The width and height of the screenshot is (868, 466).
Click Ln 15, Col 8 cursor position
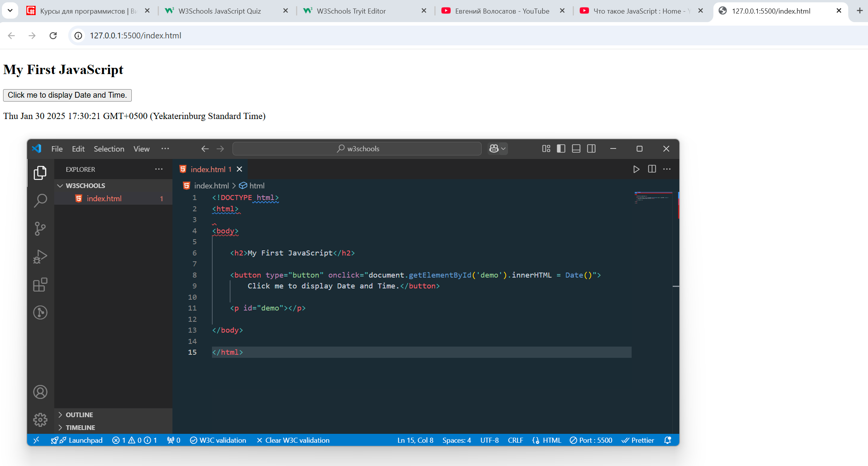click(x=415, y=440)
